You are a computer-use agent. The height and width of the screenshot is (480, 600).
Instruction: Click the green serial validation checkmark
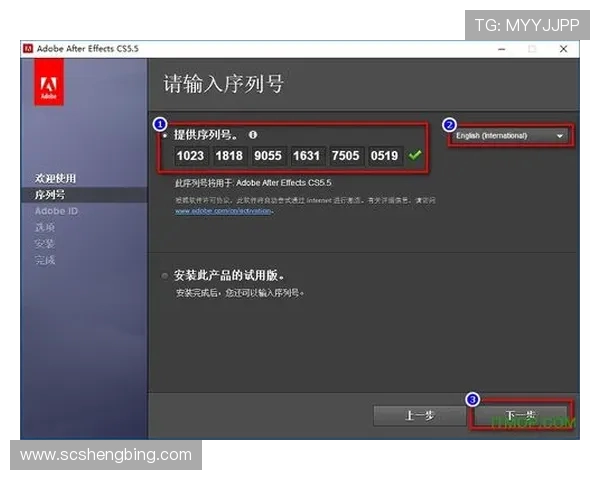click(415, 155)
